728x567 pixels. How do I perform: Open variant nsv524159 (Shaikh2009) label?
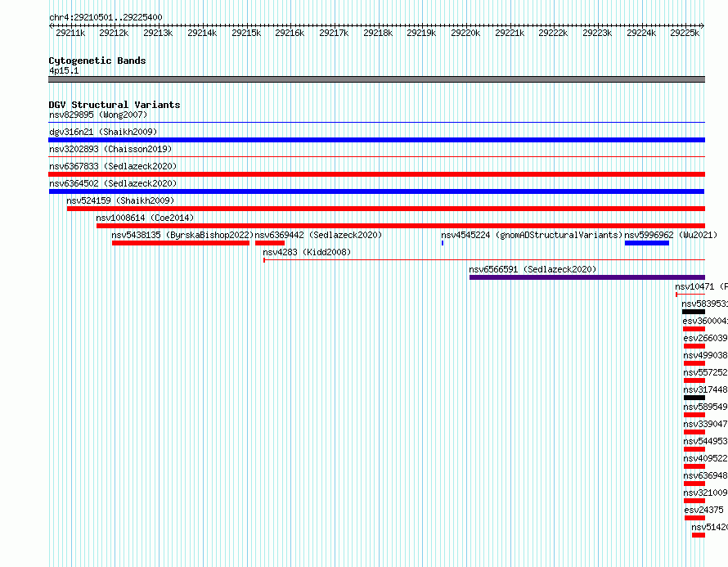tap(120, 200)
